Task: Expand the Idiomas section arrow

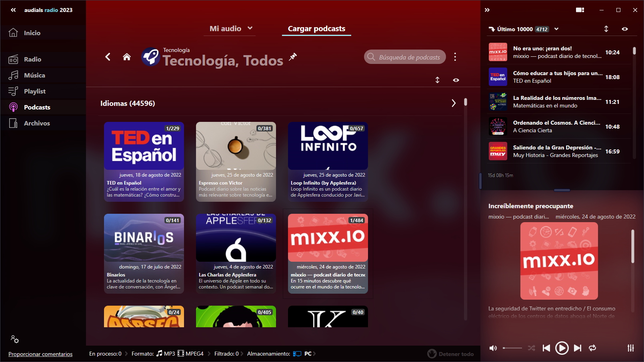Action: coord(454,103)
